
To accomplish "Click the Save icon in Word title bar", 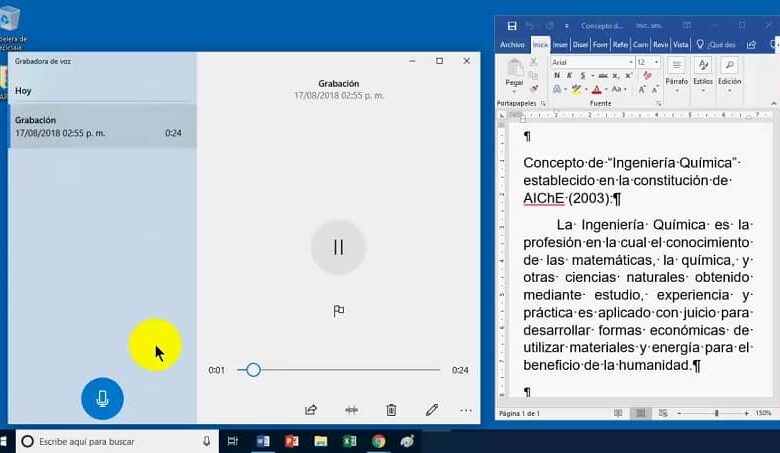I will tap(512, 26).
